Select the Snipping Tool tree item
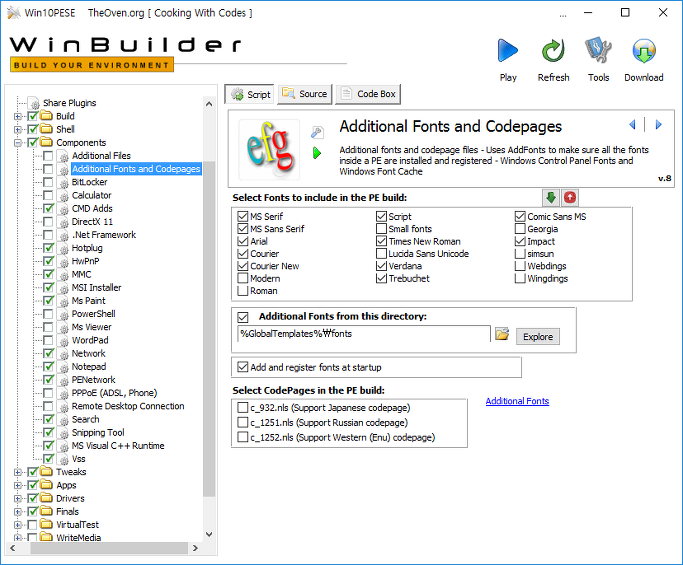This screenshot has width=683, height=565. [98, 433]
